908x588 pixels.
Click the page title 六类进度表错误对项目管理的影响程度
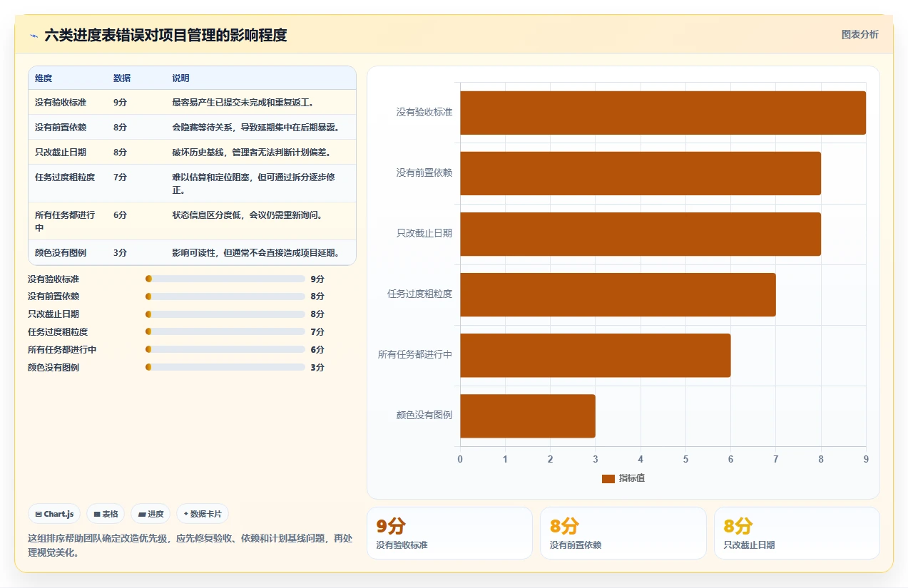[165, 35]
